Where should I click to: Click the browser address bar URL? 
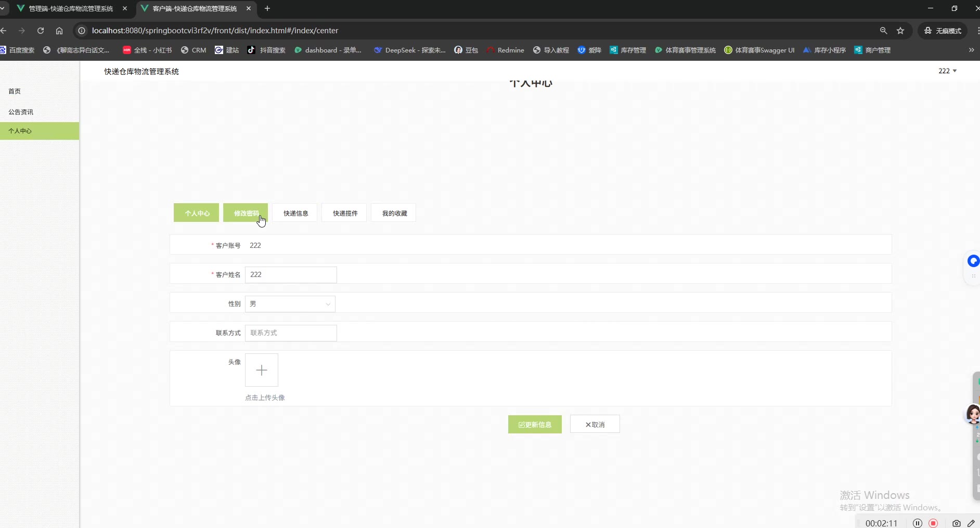(215, 31)
